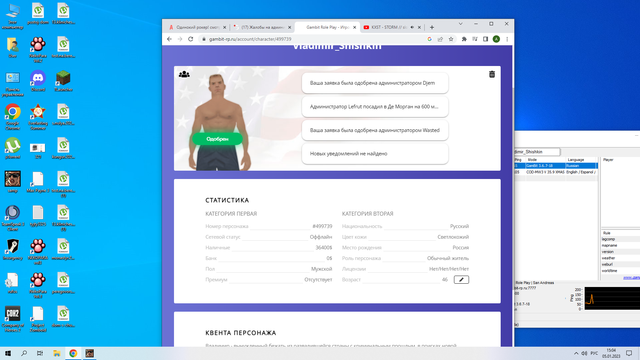Open Company of Heroes 2 desktop shortcut
This screenshot has height=360, width=640.
(x=13, y=319)
